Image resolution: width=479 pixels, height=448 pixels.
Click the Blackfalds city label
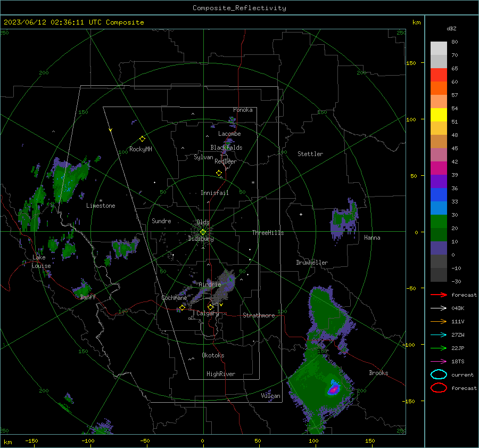click(x=226, y=148)
